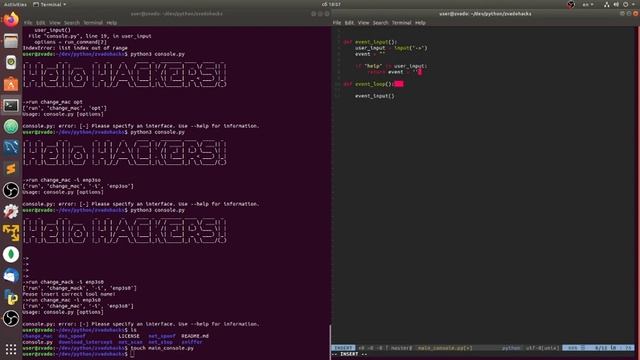Open the clock and calendar in top bar
Screen dimensions: 640x360
[x=331, y=4]
